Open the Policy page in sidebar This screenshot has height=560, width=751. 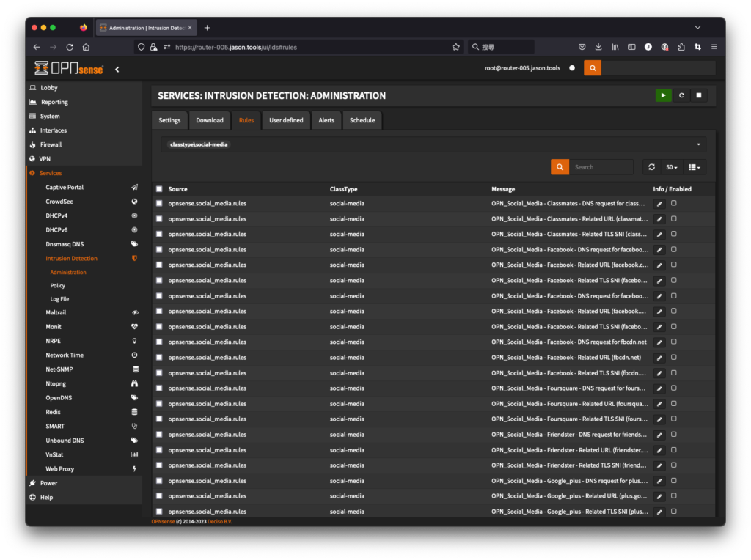(57, 286)
